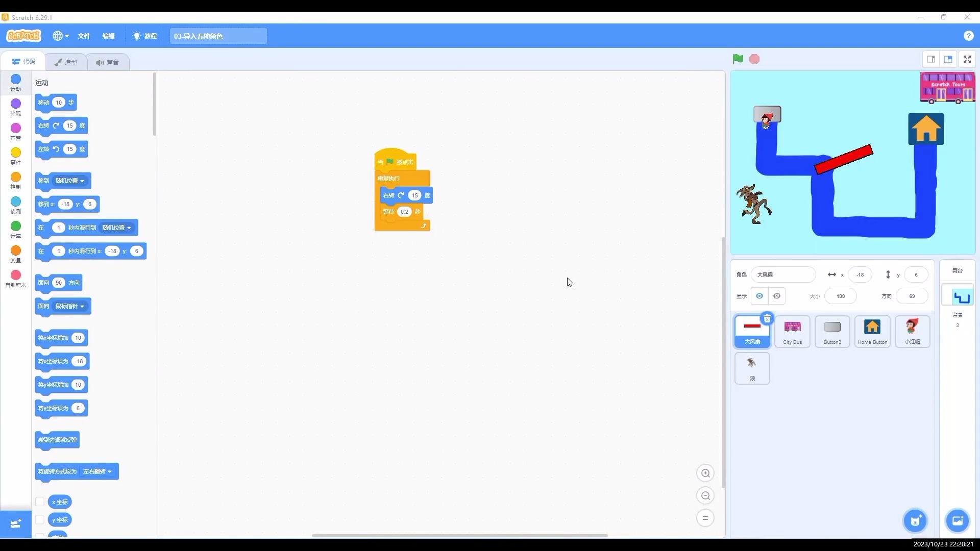
Task: Enable the x坐标 reporter checkbox
Action: (39, 502)
